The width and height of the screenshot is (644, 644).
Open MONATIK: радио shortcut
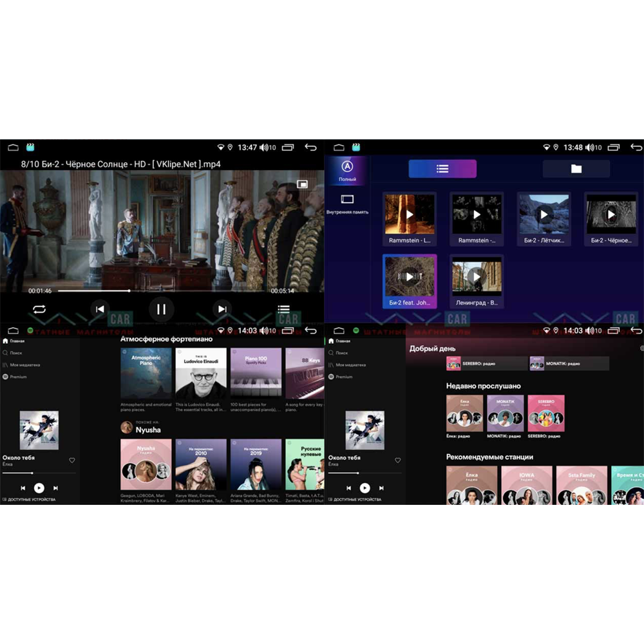point(569,363)
